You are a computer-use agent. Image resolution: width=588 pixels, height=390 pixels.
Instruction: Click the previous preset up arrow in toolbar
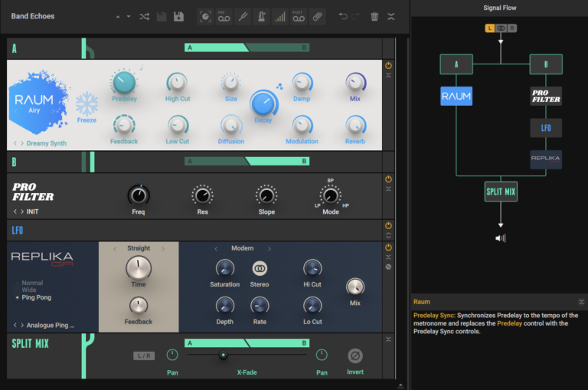[118, 17]
